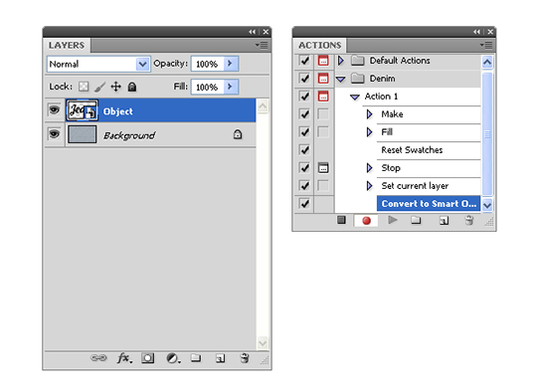Uncheck Convert to Smart Object checkbox

[304, 204]
